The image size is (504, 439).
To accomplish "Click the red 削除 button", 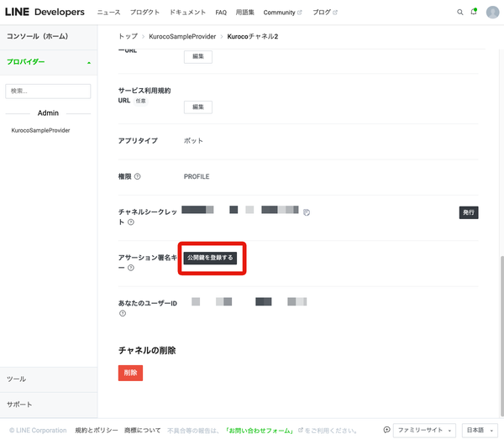I will click(130, 373).
